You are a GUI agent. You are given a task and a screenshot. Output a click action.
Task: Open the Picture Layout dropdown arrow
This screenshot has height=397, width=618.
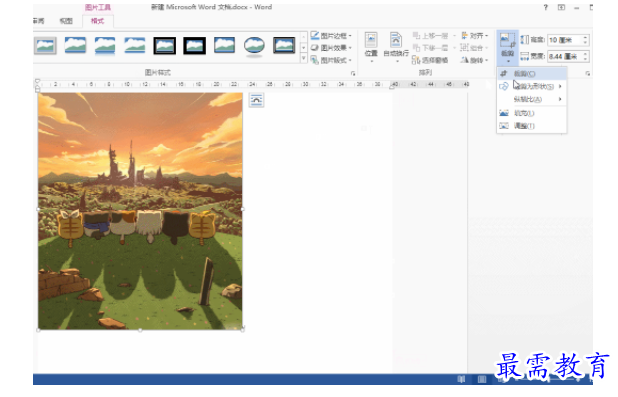(x=350, y=60)
